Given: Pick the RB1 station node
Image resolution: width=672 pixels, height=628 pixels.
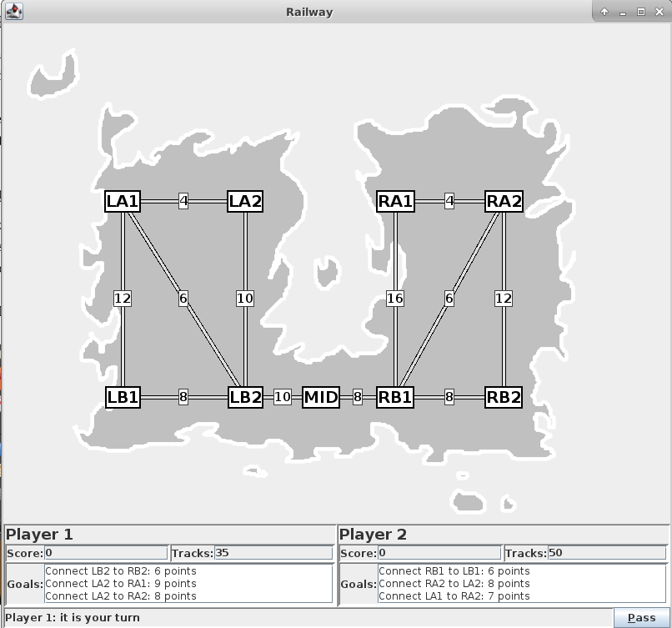Looking at the screenshot, I should pos(395,397).
